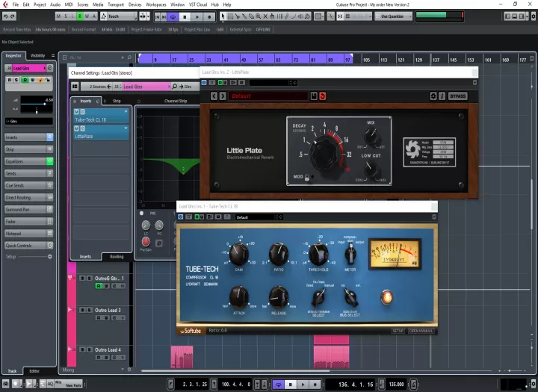
Task: Click the Little Plate DECAY knob
Action: (325, 155)
